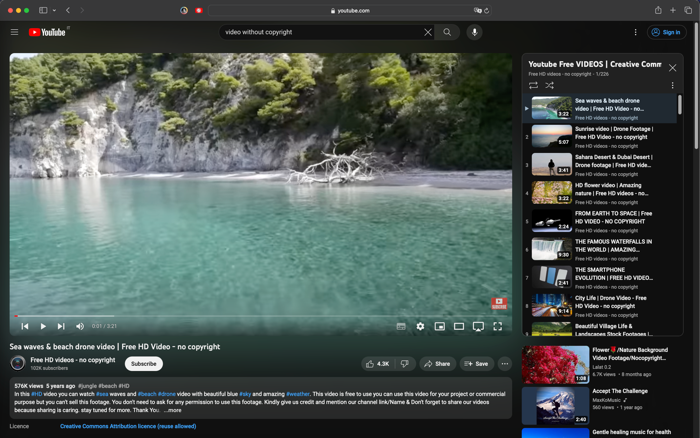Screen dimensions: 700x438
Task: Open player settings gear
Action: [x=420, y=326]
